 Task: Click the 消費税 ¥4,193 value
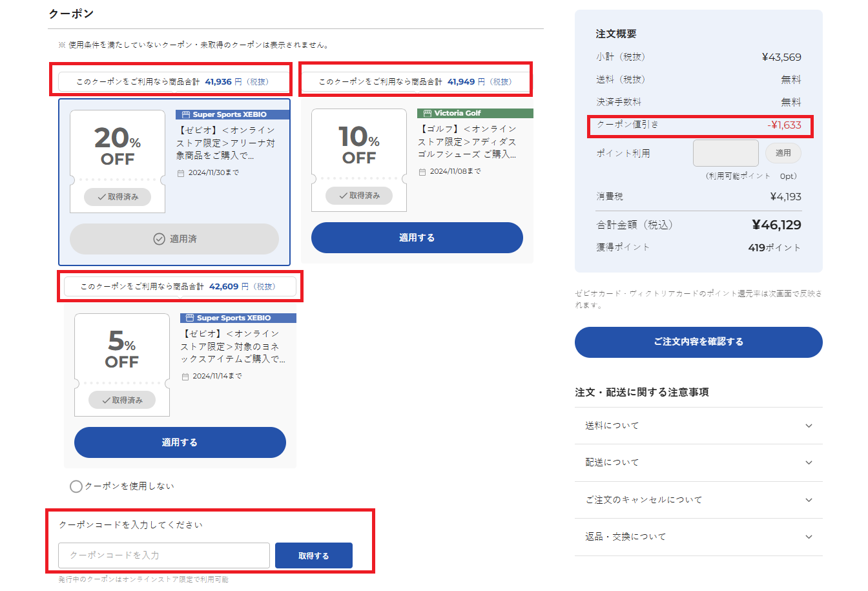tap(786, 196)
